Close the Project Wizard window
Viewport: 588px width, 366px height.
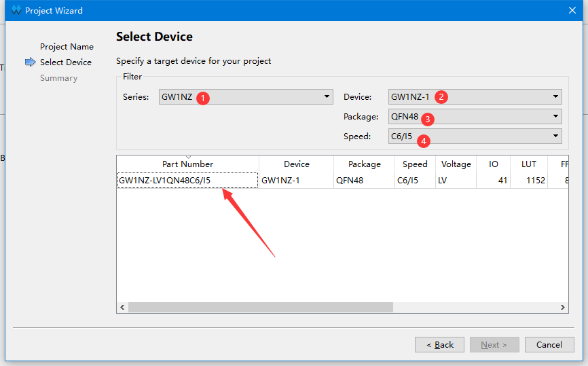point(572,10)
